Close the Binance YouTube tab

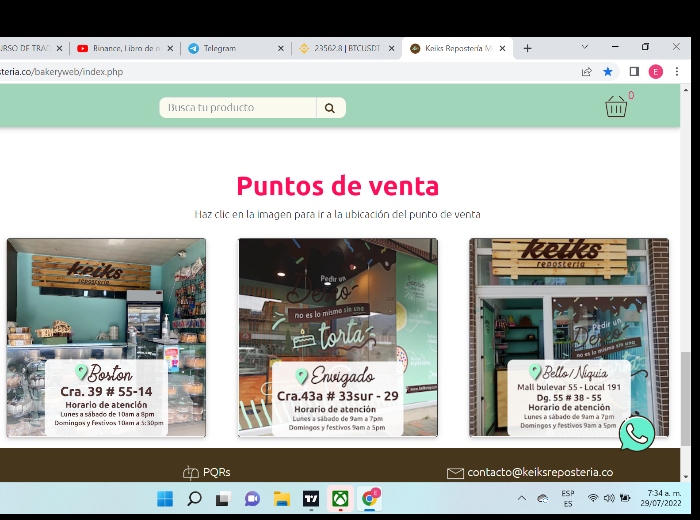[x=170, y=48]
